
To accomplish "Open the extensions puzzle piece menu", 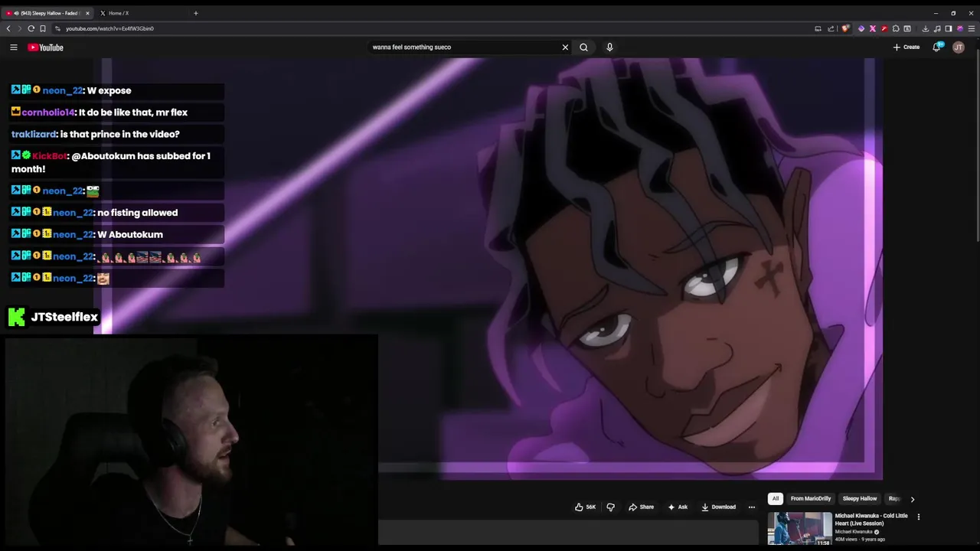I will (x=896, y=28).
